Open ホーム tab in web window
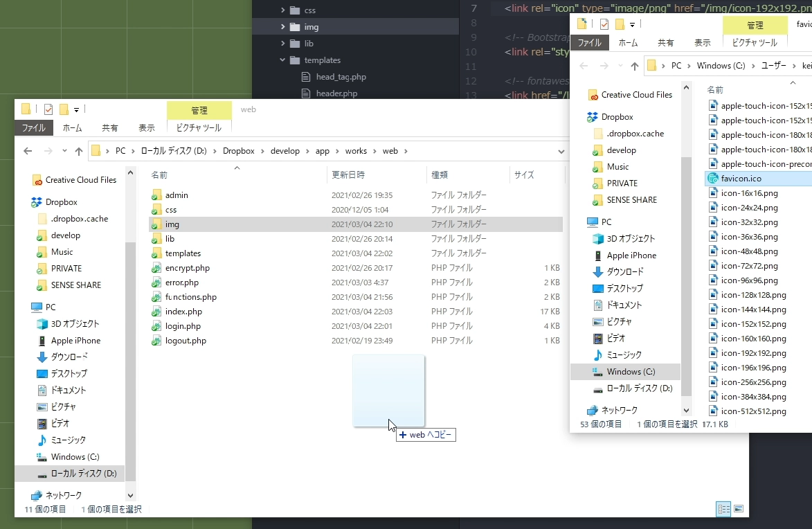This screenshot has width=812, height=529. point(72,127)
